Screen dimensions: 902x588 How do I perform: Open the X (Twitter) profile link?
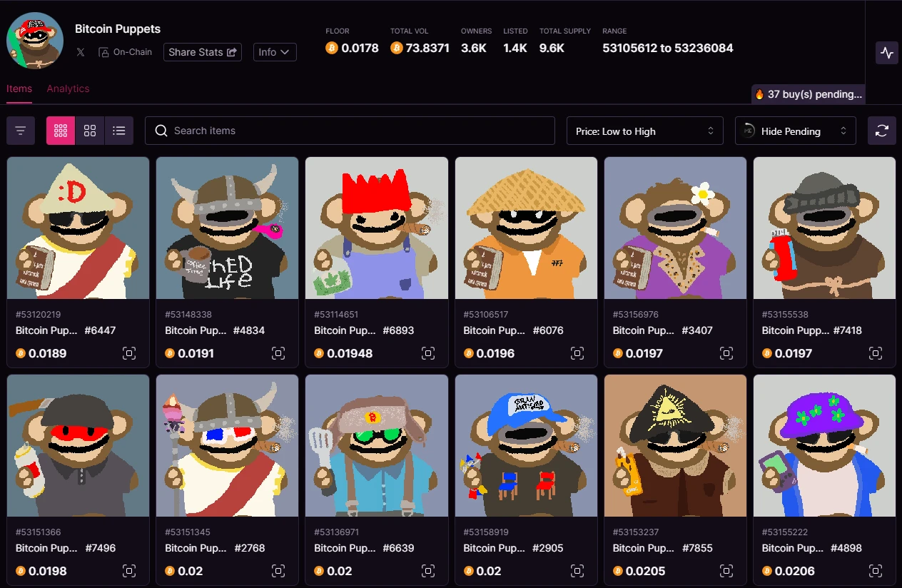pos(81,52)
